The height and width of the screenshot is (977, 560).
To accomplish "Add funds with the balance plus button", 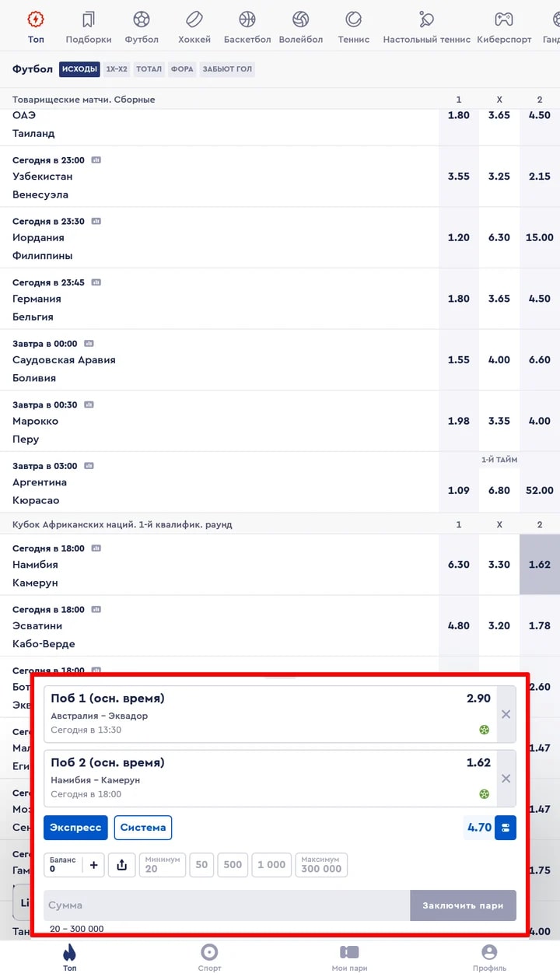I will coord(94,865).
